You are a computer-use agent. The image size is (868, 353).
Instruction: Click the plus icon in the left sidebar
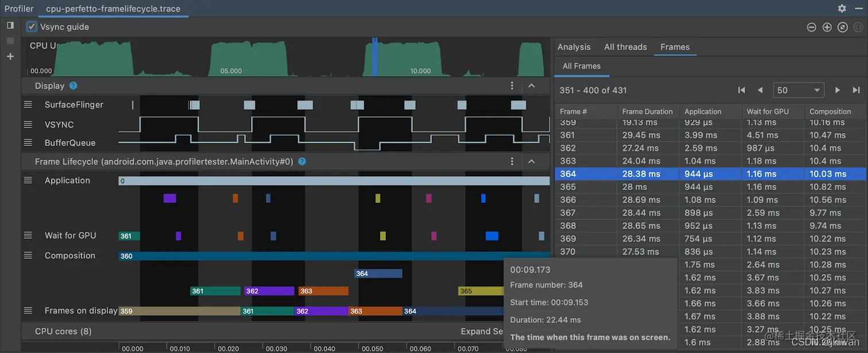10,56
